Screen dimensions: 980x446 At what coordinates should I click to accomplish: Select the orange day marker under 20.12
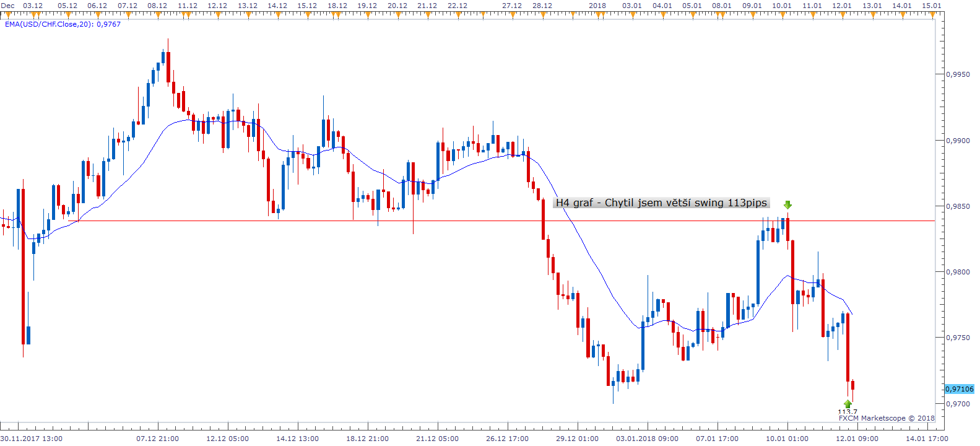pyautogui.click(x=397, y=14)
